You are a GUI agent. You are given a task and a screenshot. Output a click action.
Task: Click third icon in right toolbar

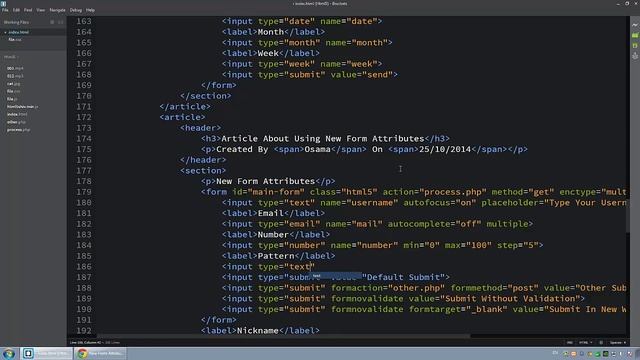[x=635, y=46]
